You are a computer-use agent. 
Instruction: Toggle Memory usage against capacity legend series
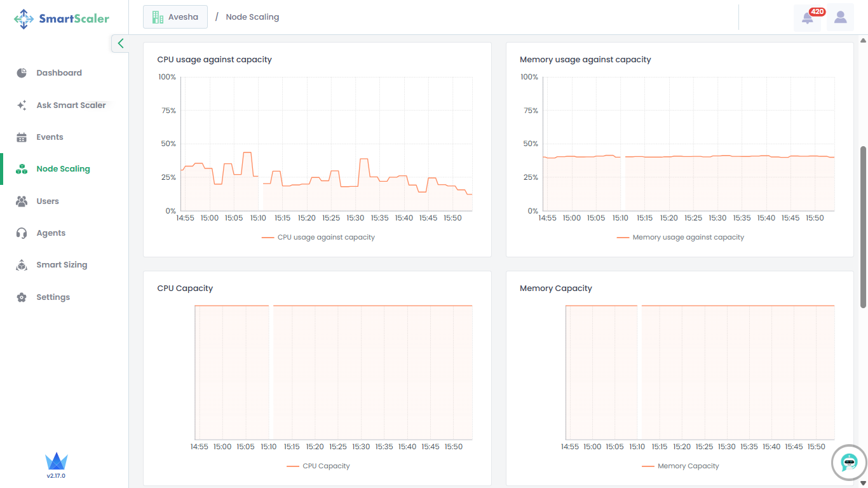tap(681, 238)
